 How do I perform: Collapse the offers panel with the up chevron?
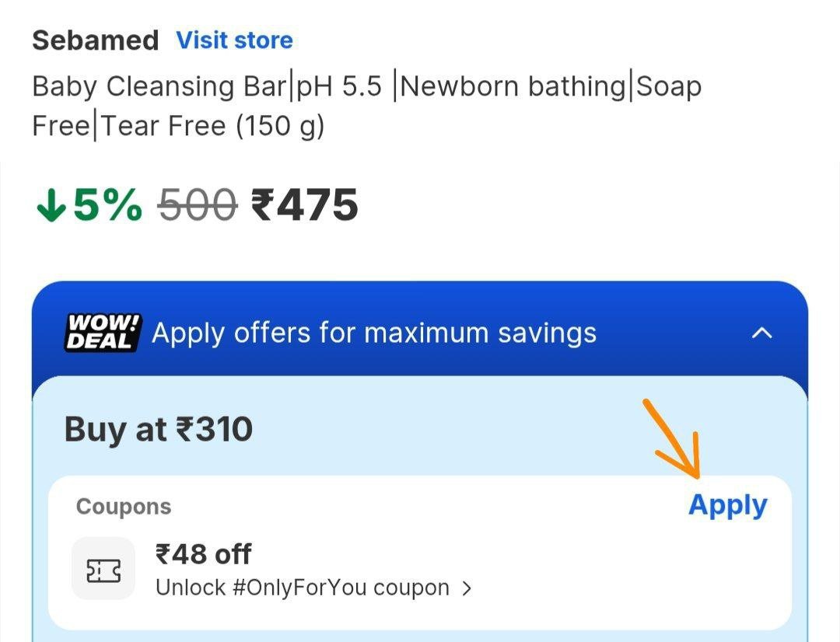tap(763, 333)
